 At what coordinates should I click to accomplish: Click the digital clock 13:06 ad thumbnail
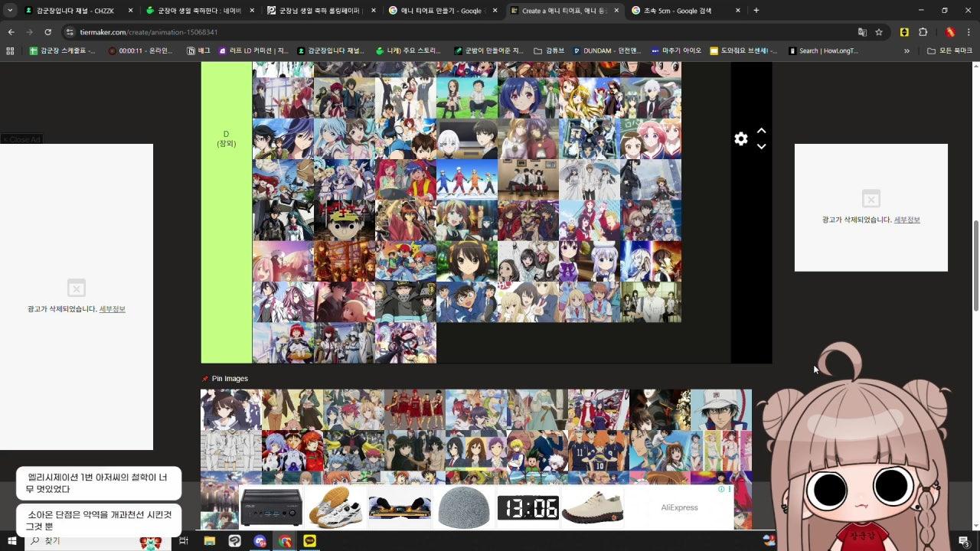528,507
